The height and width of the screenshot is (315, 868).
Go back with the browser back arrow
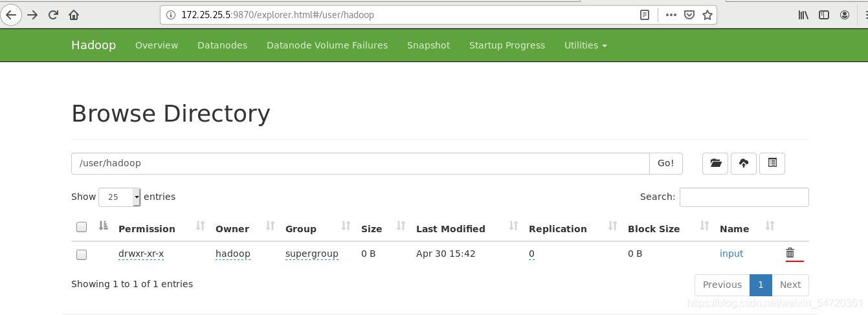click(x=11, y=14)
